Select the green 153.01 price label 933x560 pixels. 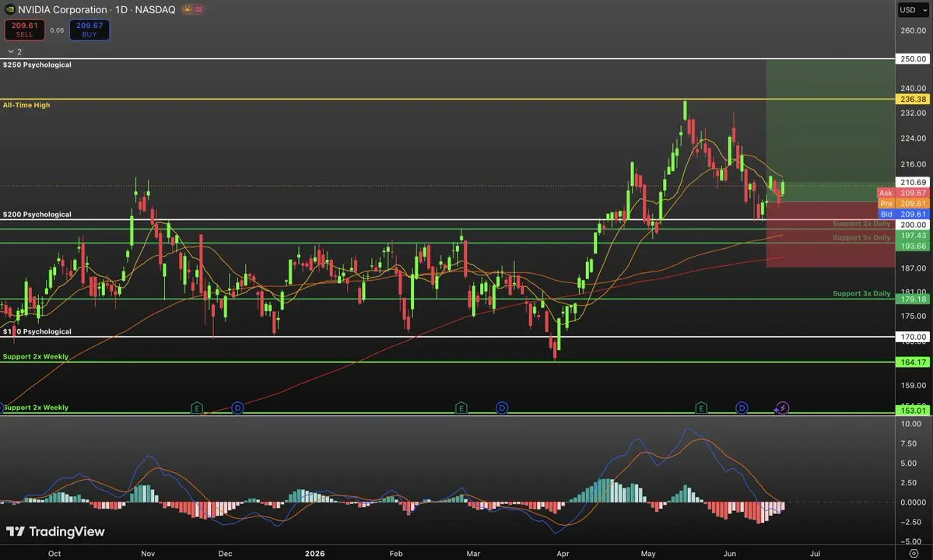point(913,410)
